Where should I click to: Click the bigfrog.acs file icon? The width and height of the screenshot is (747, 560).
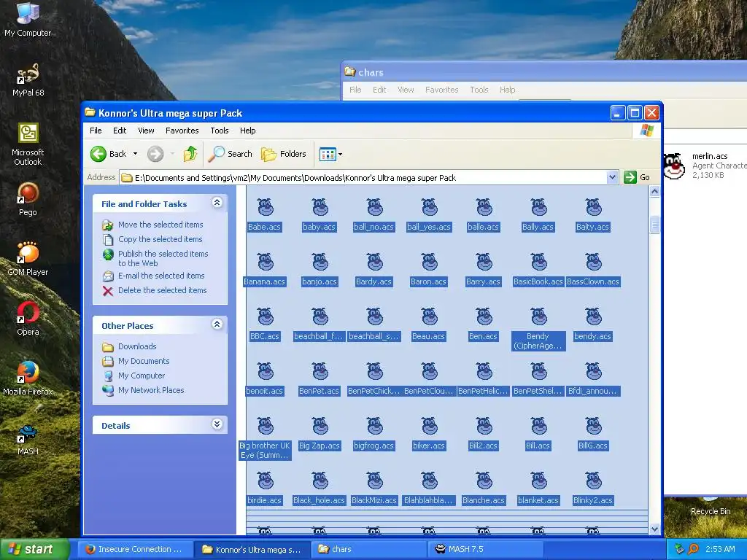[x=374, y=427]
